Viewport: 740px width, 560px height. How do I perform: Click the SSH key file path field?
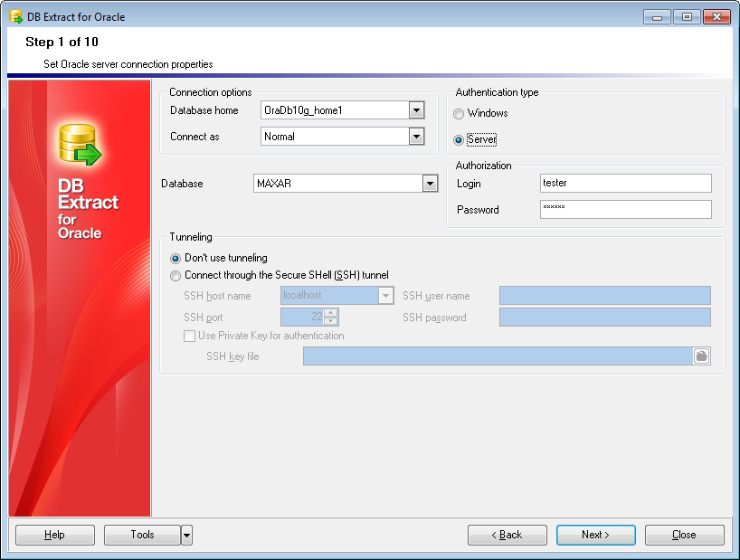click(498, 356)
